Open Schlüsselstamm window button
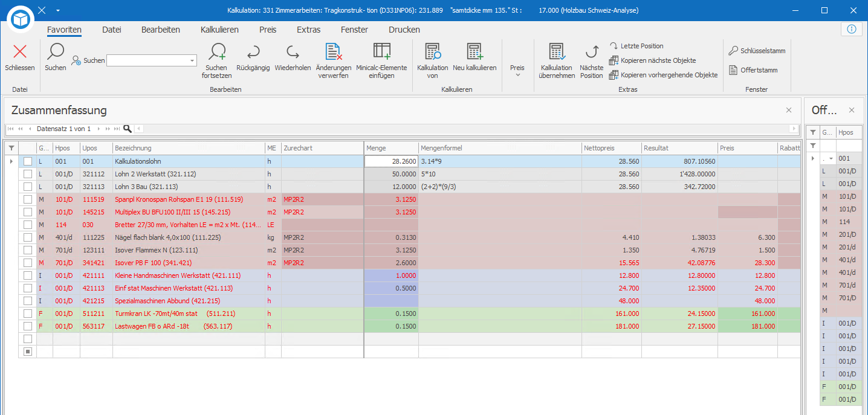Image resolution: width=868 pixels, height=415 pixels. point(757,51)
